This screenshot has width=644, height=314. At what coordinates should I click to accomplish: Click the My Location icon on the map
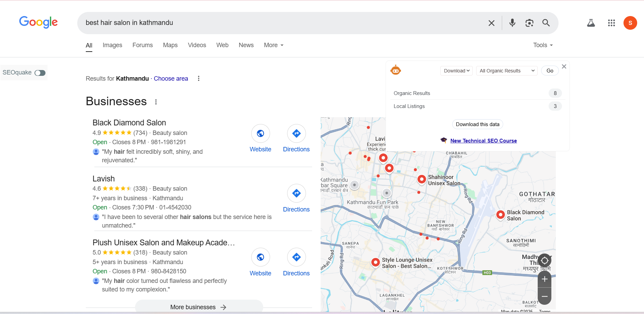click(x=544, y=260)
